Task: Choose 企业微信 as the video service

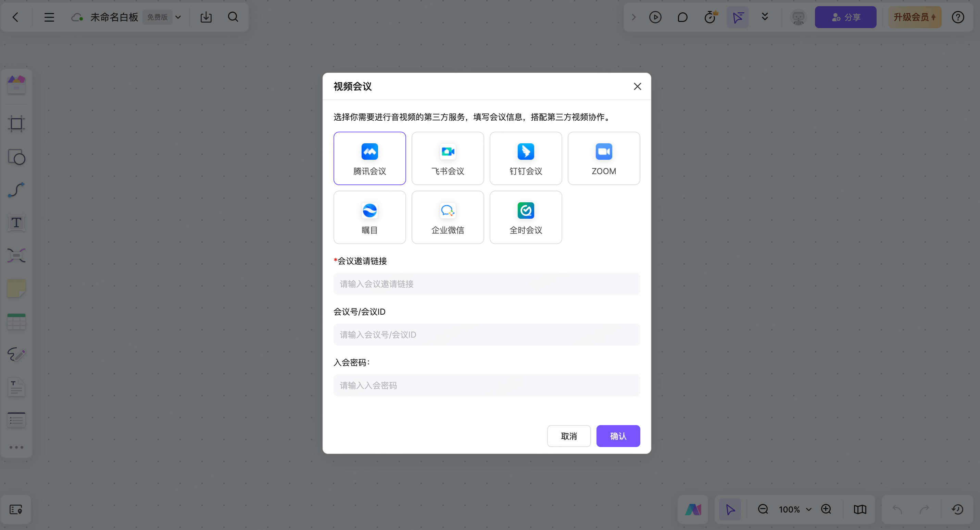Action: point(448,217)
